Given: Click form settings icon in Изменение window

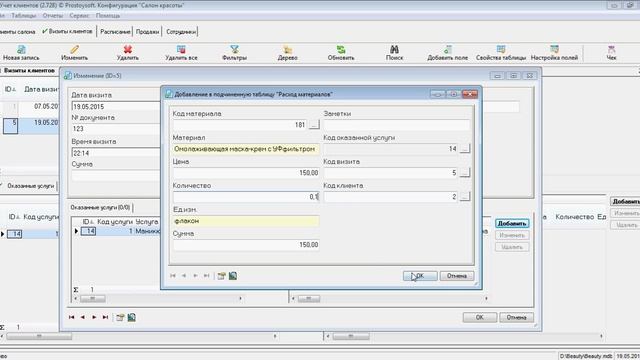Looking at the screenshot, I should tap(120, 317).
